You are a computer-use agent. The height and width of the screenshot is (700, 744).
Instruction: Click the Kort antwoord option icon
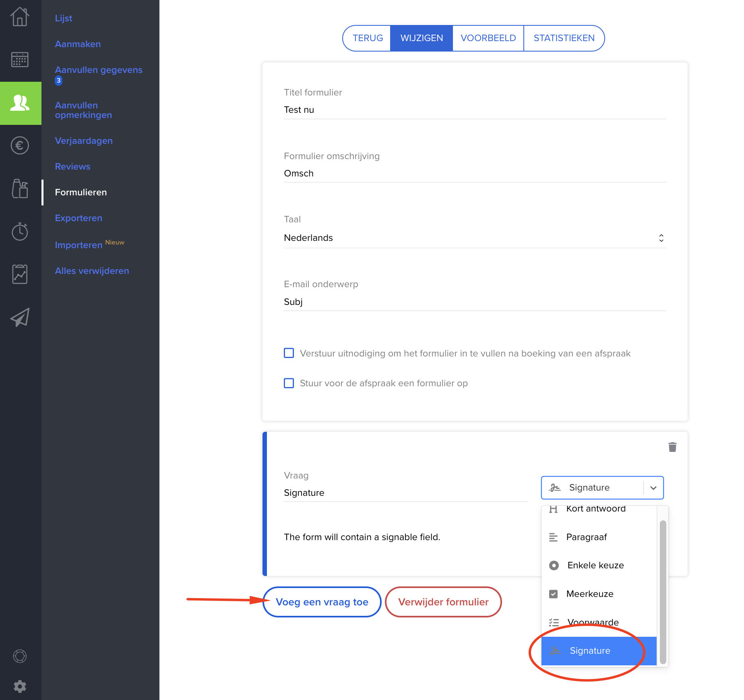point(554,509)
